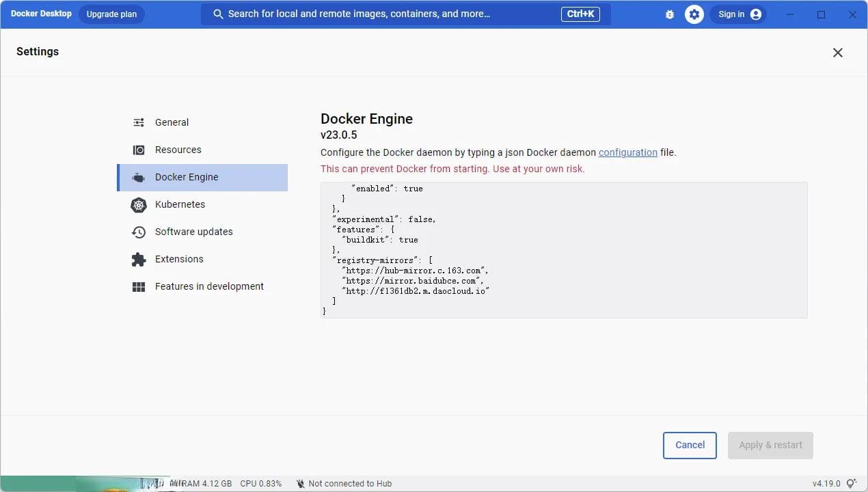Click the Sign in button
This screenshot has height=492, width=868.
coord(739,14)
